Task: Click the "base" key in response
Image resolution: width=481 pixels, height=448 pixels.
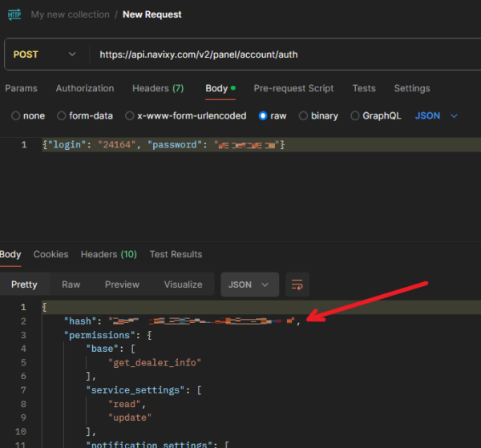Action: pos(102,349)
